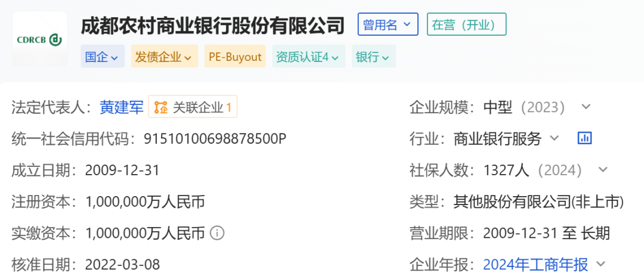Click the info icon beside 实缴资本

pyautogui.click(x=218, y=232)
